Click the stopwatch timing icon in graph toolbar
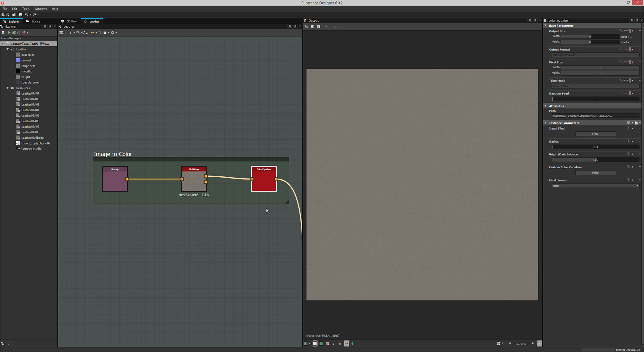This screenshot has height=352, width=644. pyautogui.click(x=105, y=32)
